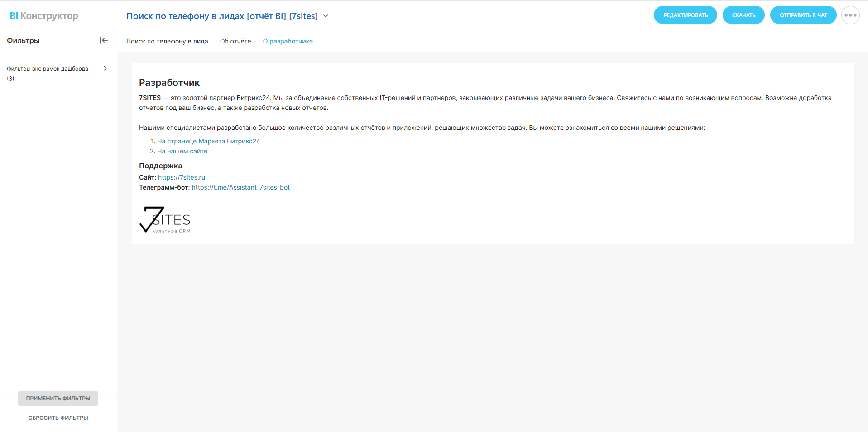Expand Фильтры вне рамок дашборда section

(x=105, y=68)
